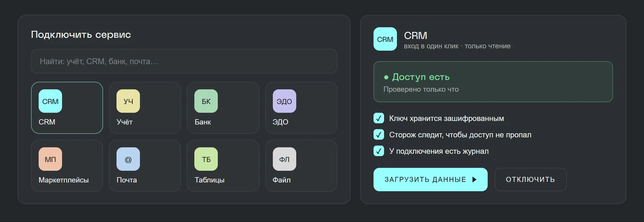Select the orange МП marketplaces icon
Screen dimensions: 644x222
[x=50, y=159]
